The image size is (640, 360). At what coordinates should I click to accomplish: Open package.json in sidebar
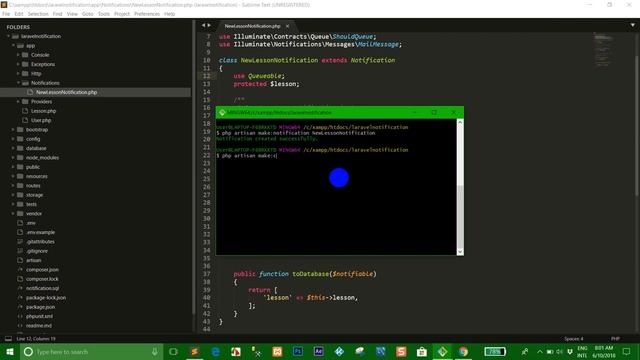coord(40,307)
